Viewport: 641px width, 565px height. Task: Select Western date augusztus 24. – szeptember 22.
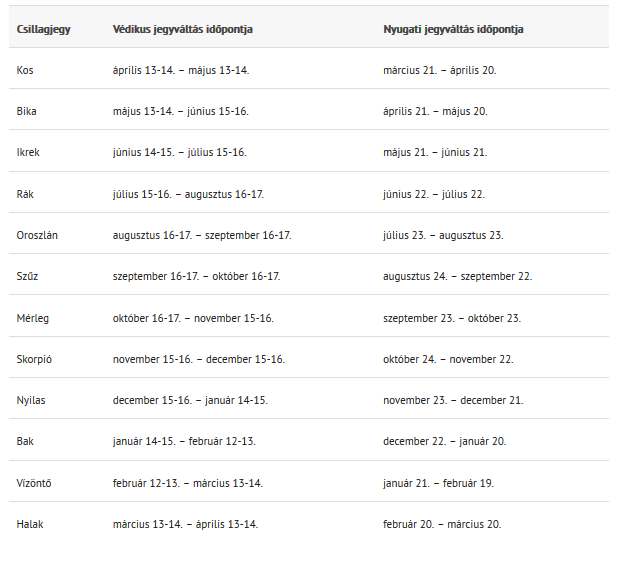(x=457, y=276)
